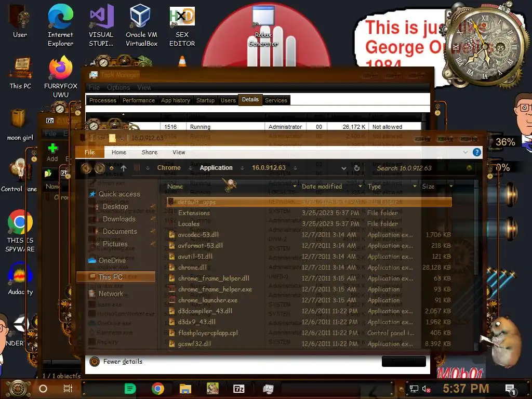Open the Name column filter dropdown
The image size is (532, 399).
click(x=295, y=187)
